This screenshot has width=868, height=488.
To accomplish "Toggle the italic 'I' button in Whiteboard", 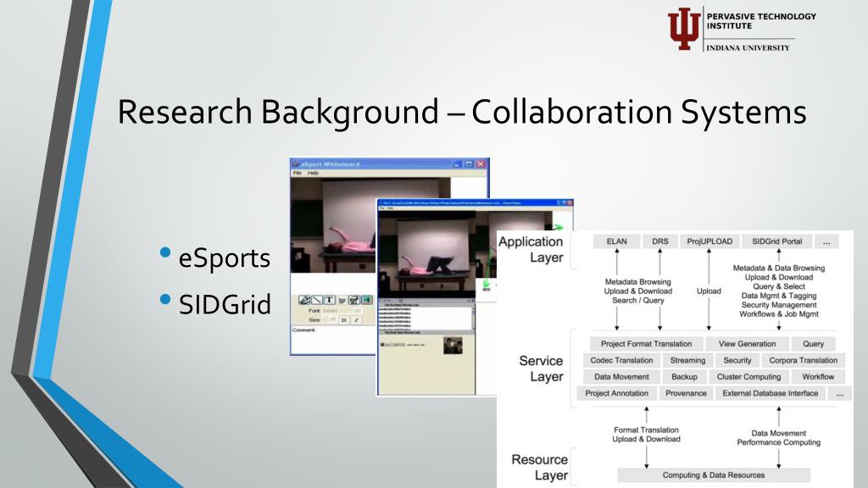I will pos(356,319).
